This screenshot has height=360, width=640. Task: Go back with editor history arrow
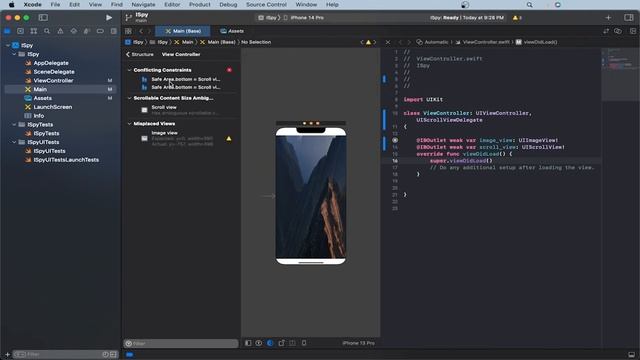point(141,31)
